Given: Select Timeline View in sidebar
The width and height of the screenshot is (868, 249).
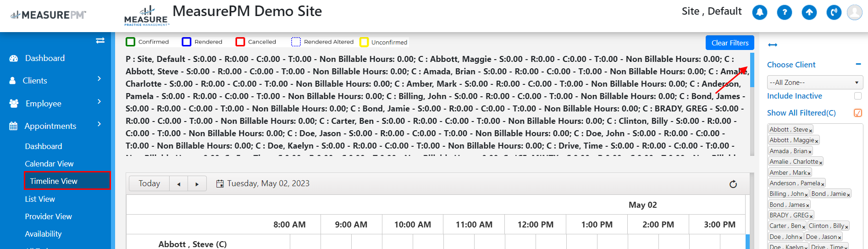Looking at the screenshot, I should 67,181.
